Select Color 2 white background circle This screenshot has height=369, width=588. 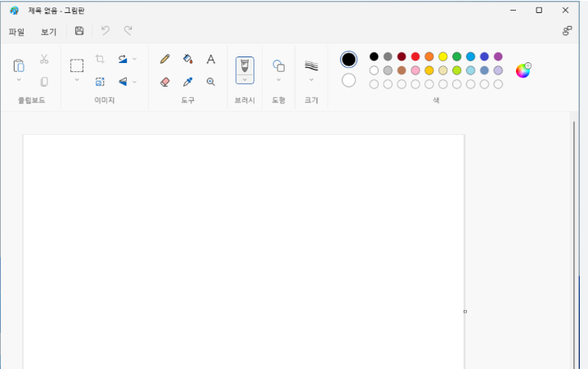pyautogui.click(x=348, y=80)
